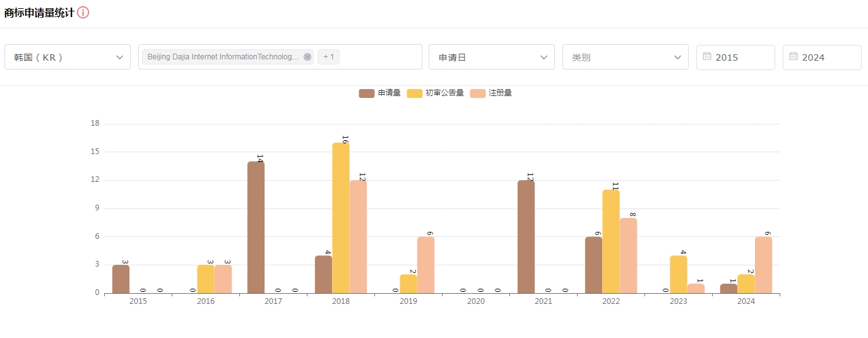Click the 2019 注册量 bar valued 6
Screen dimensions: 868x338
tap(425, 265)
